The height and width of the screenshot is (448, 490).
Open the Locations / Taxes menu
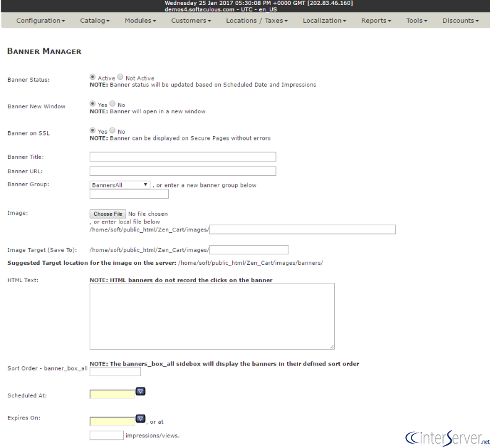(x=257, y=20)
